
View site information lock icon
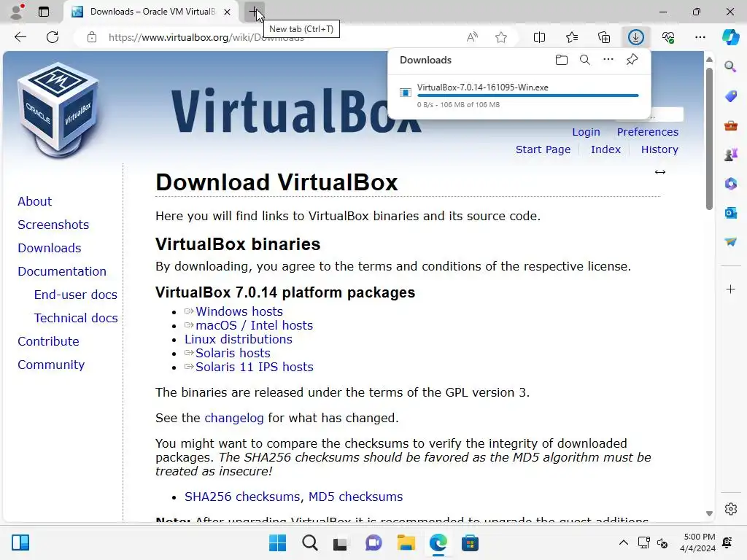tap(92, 37)
